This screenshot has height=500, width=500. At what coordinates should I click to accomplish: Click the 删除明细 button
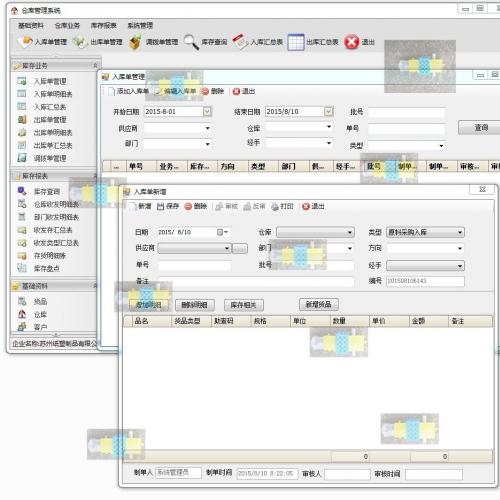click(x=195, y=305)
